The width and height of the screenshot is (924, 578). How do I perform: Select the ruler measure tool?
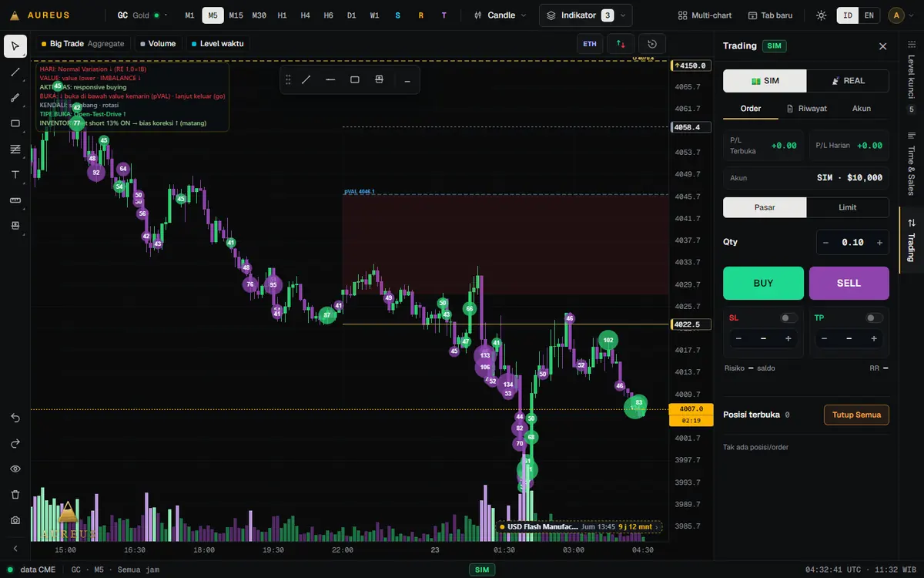pyautogui.click(x=15, y=200)
